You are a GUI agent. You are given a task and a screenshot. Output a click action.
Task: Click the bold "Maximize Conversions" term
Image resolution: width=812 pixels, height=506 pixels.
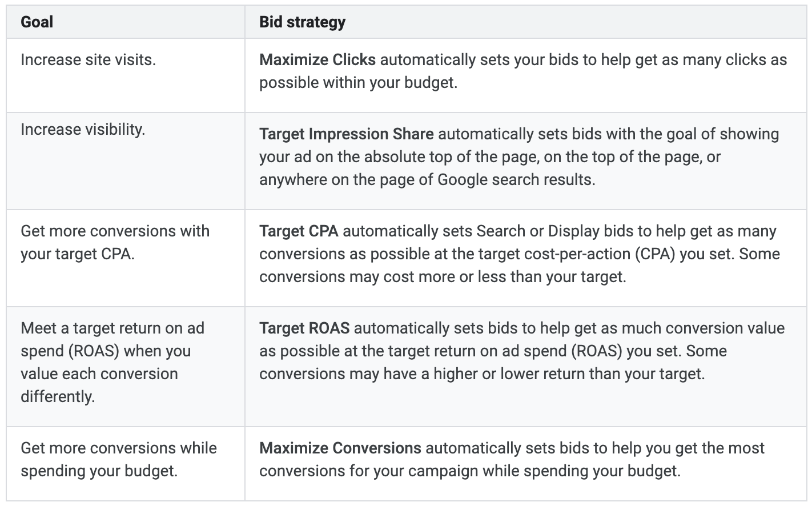click(x=340, y=448)
